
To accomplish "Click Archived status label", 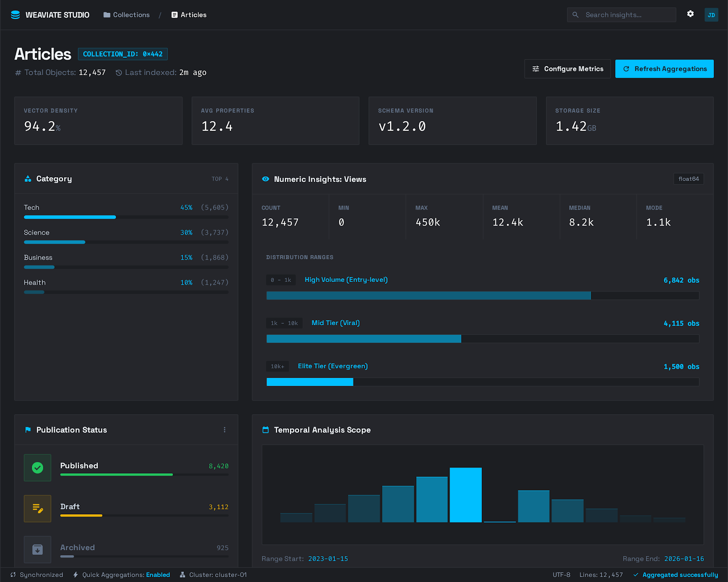I will 77,547.
